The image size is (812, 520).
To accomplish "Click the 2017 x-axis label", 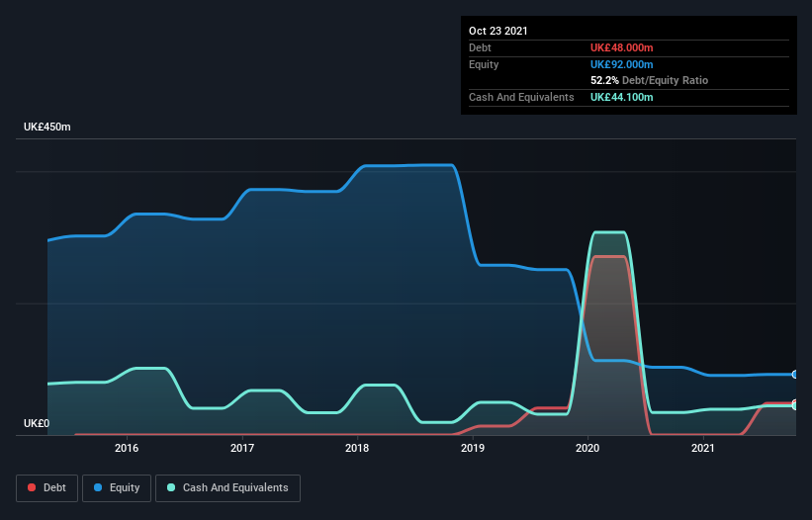I will [x=242, y=448].
